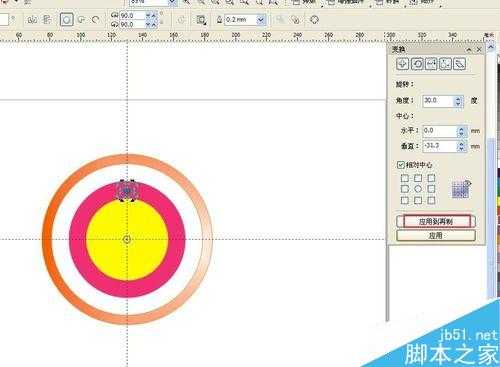Select the center anchor radio button
500x367 pixels.
[418, 189]
